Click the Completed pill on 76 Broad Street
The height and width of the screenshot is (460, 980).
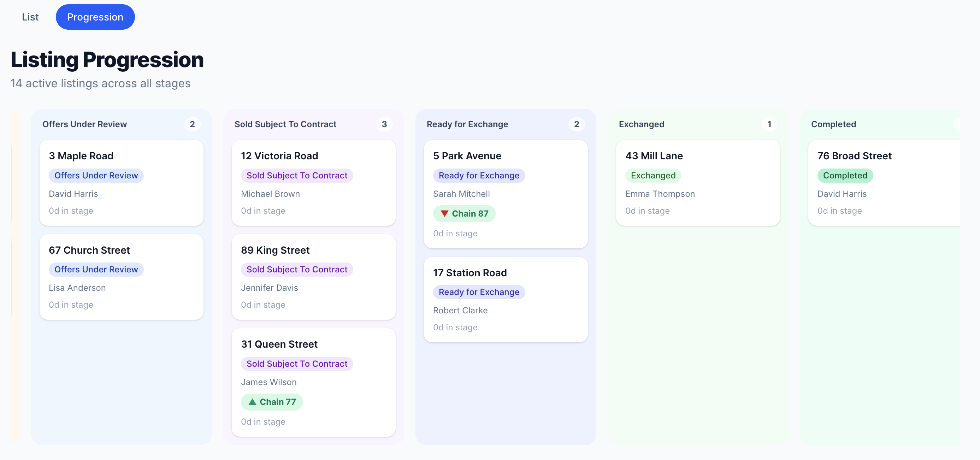(x=845, y=175)
